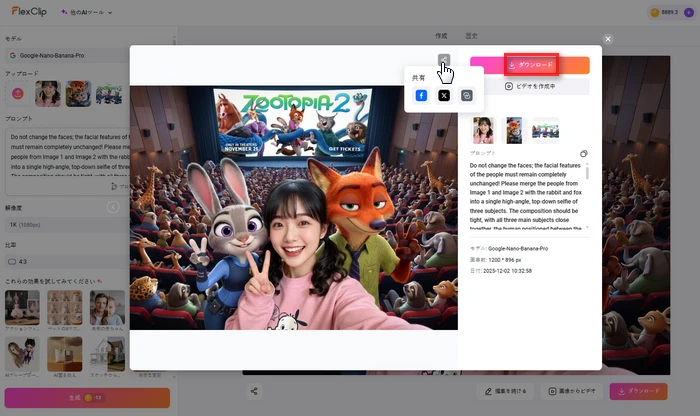Share the image to Facebook
The image size is (700, 416).
tap(421, 96)
